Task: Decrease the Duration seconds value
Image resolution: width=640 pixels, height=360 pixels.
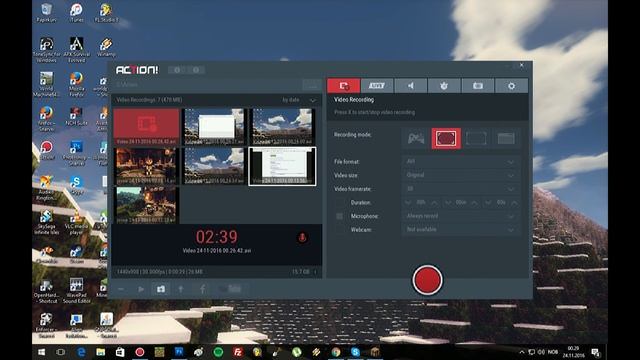Action: pos(488,202)
